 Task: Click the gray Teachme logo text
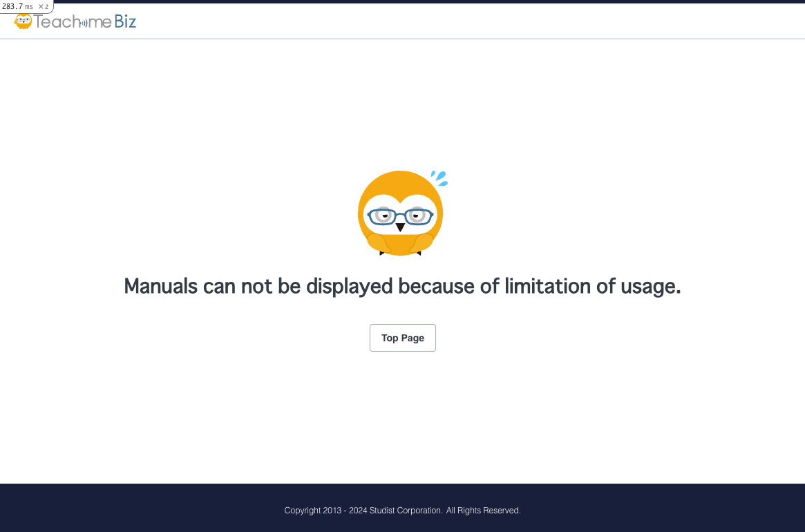click(57, 22)
